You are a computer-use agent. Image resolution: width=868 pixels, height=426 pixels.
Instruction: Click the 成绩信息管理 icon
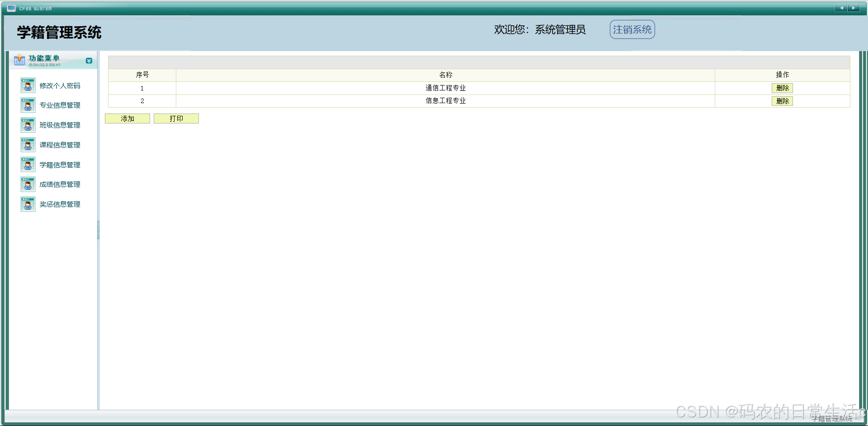[28, 184]
